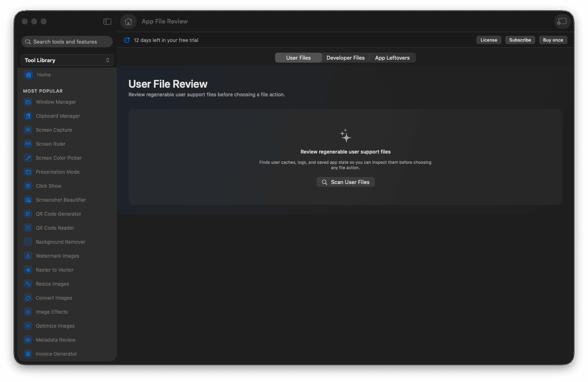
Task: Click the Screen Color Picker icon
Action: (28, 158)
